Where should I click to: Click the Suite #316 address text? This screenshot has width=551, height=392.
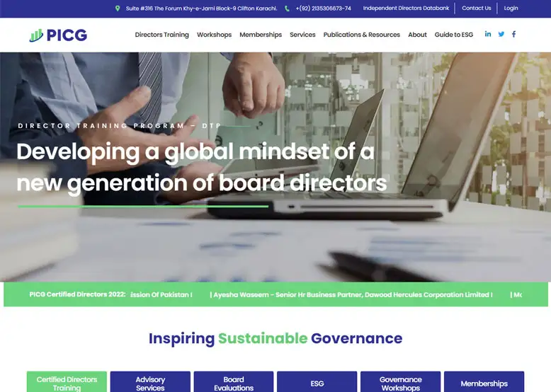coord(201,8)
